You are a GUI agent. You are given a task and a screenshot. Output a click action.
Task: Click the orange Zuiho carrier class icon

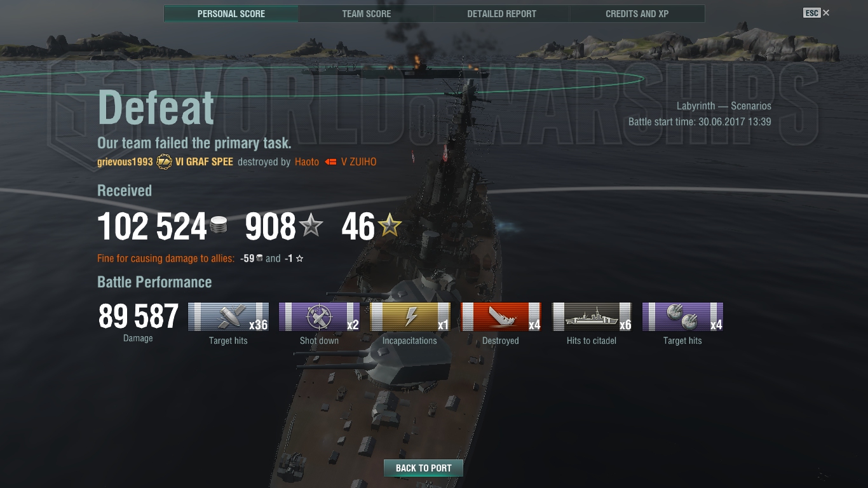tap(330, 162)
